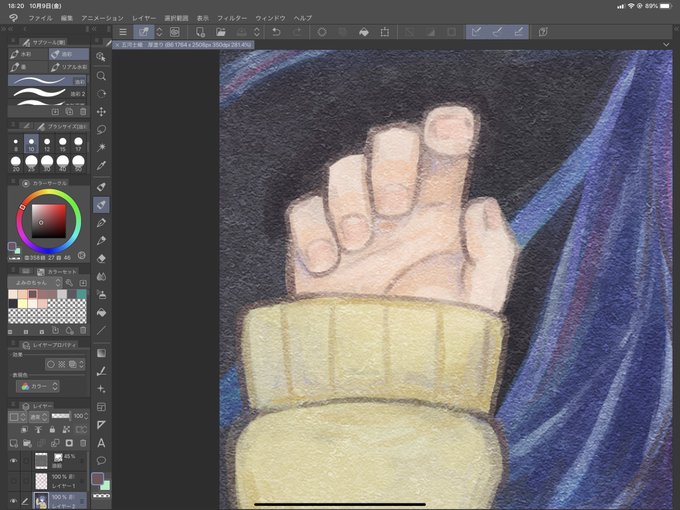Image resolution: width=680 pixels, height=510 pixels.
Task: Open the expression color カラー dropdown
Action: click(38, 386)
